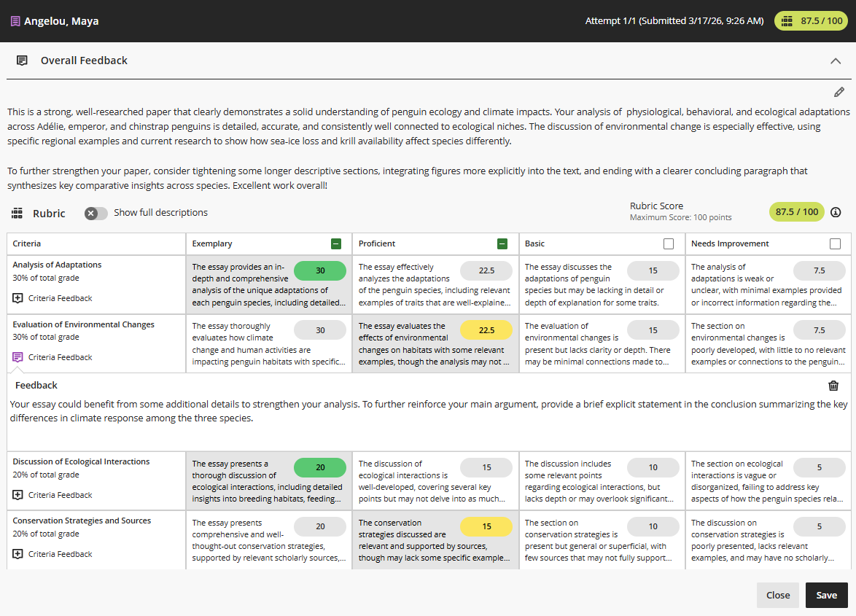The width and height of the screenshot is (856, 616).
Task: Select 30 Exemplary score for Analysis of Adaptations
Action: tap(320, 270)
